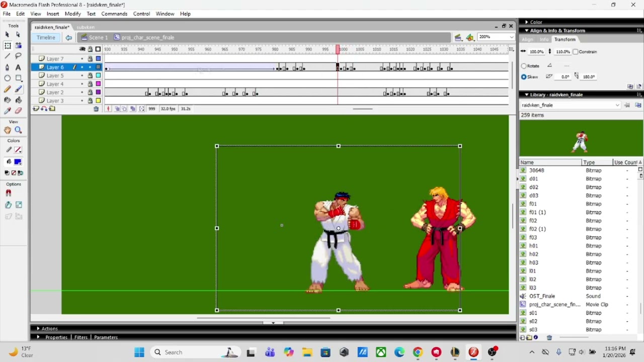This screenshot has height=362, width=644.
Task: Open the Edit Scene clapperboard menu
Action: tap(458, 37)
